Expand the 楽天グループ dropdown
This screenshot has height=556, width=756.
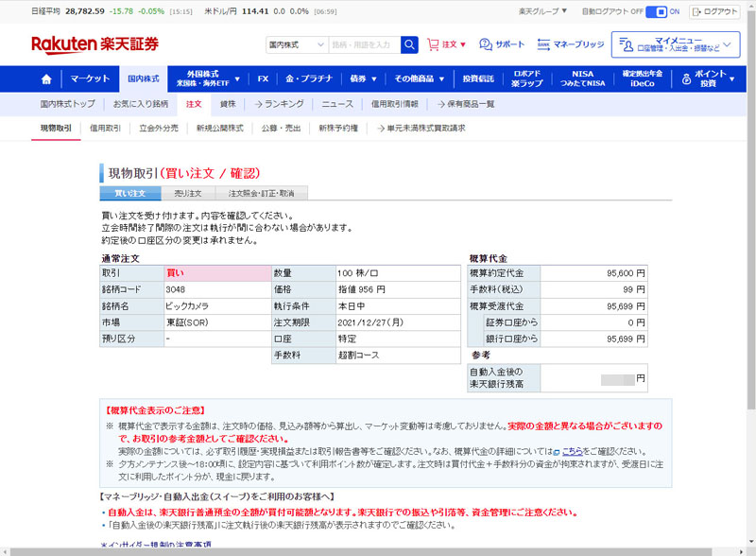pyautogui.click(x=543, y=11)
